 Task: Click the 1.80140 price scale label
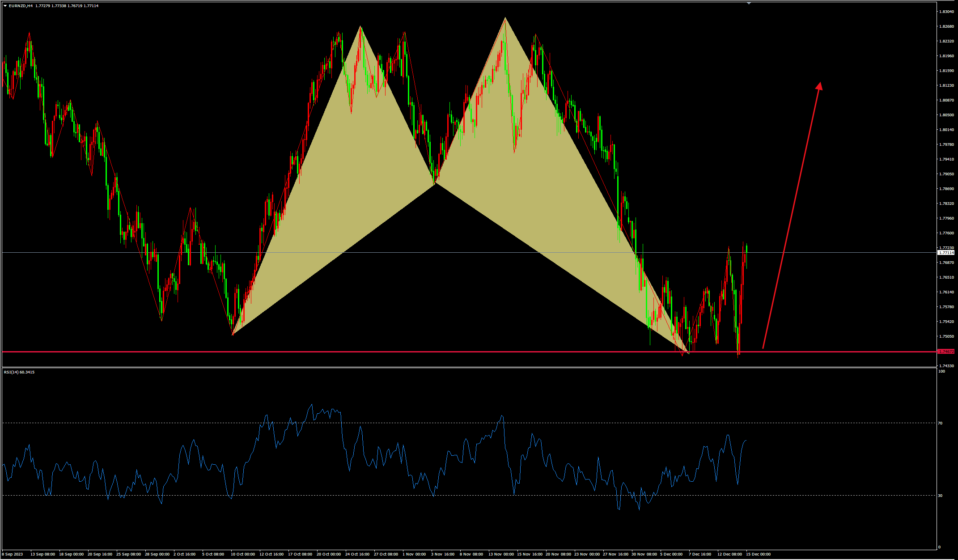click(x=946, y=130)
